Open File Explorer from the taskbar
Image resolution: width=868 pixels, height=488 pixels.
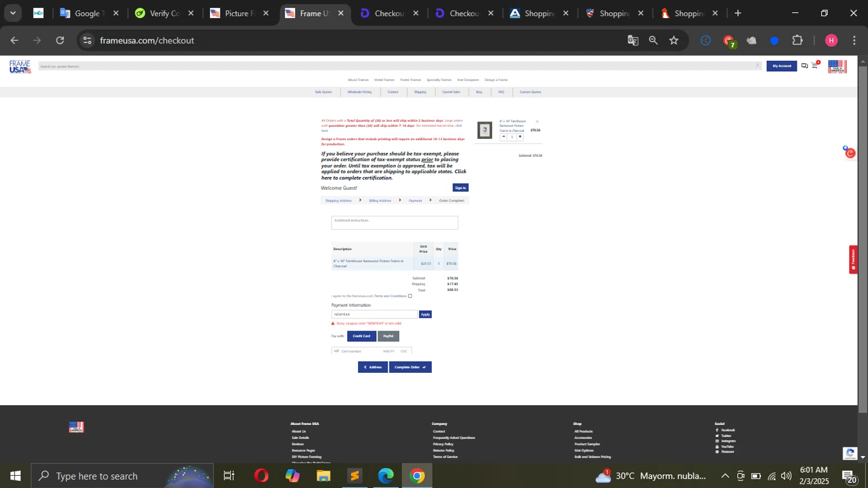click(323, 476)
